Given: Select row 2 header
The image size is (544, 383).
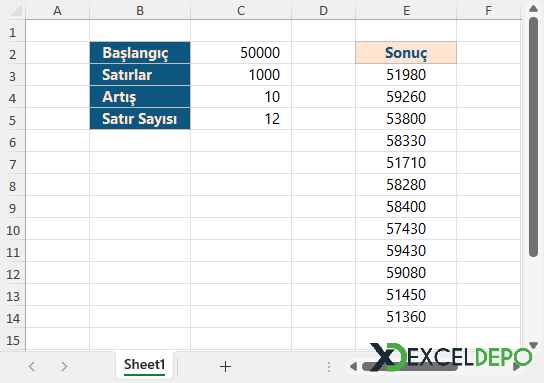Looking at the screenshot, I should tap(13, 54).
